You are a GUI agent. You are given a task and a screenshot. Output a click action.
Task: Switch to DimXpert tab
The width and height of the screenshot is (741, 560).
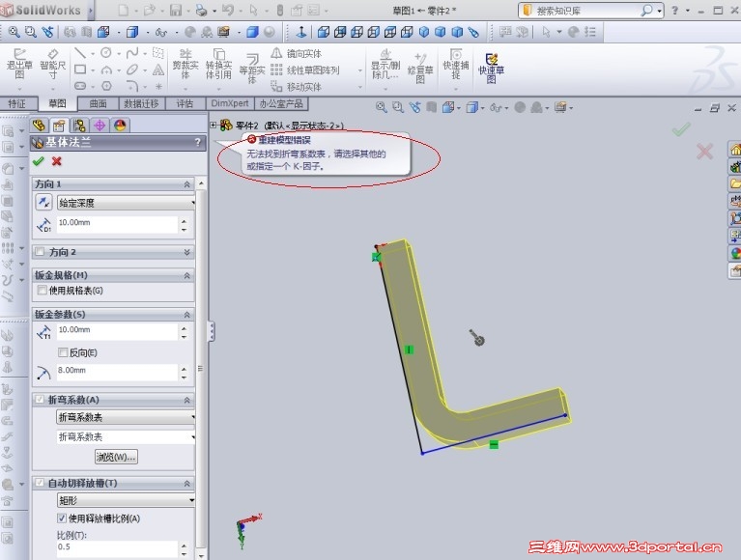(x=230, y=103)
